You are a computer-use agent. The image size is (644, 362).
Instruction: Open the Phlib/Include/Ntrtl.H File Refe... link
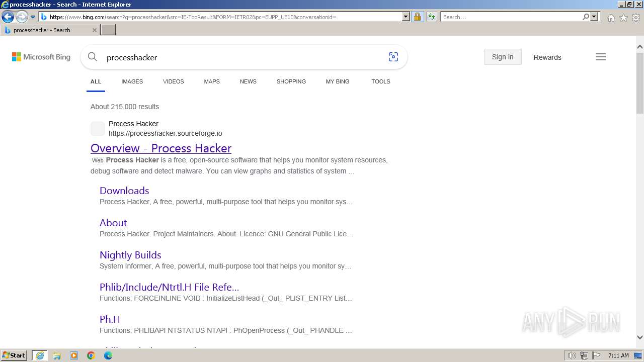(x=169, y=287)
